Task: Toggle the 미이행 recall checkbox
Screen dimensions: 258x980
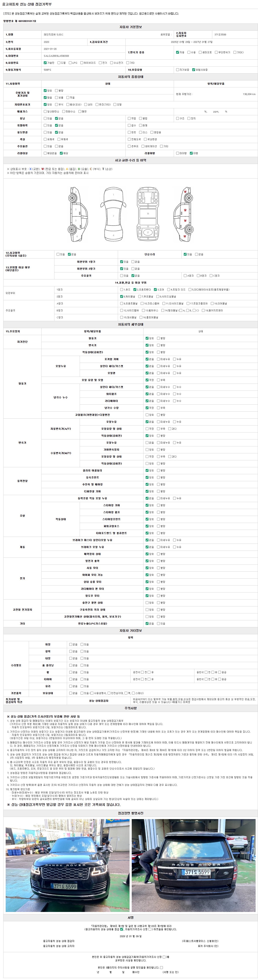Action: click(x=177, y=153)
